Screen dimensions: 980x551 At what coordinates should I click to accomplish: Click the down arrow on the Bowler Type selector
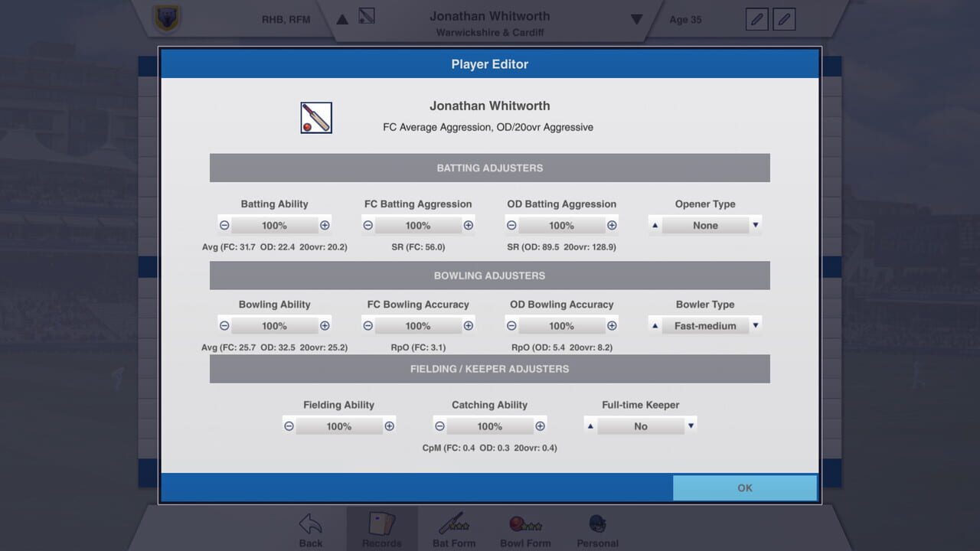(x=756, y=325)
